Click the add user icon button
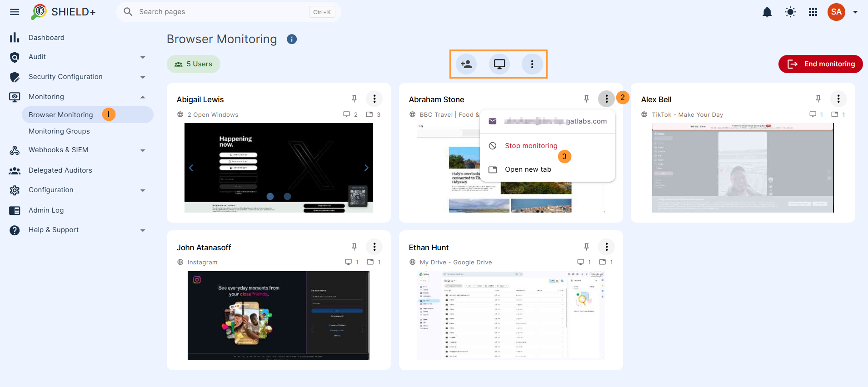Screen dimensions: 868x387 click(466, 64)
